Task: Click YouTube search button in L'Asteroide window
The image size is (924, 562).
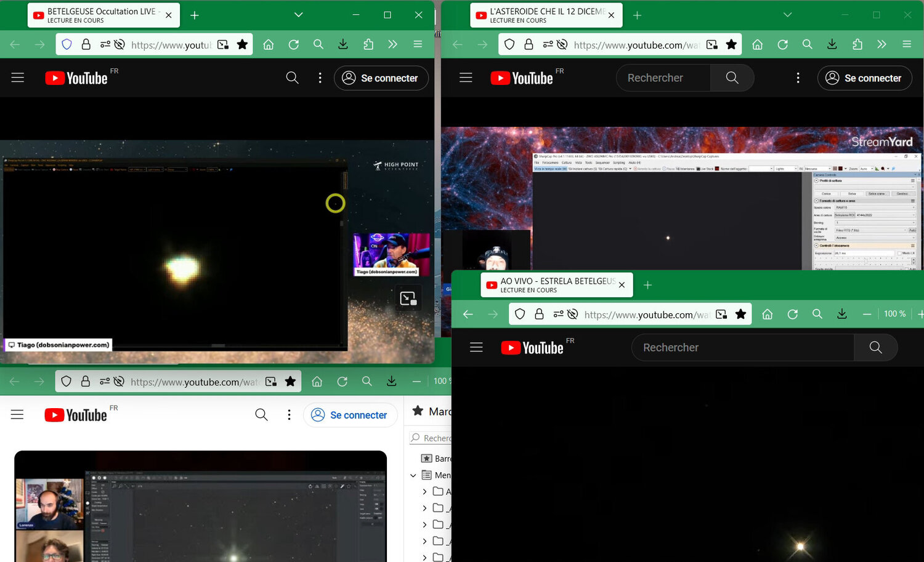Action: (732, 78)
